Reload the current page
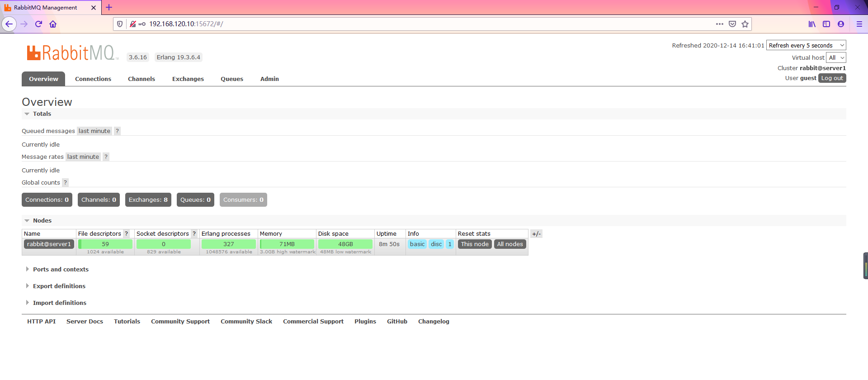 point(38,24)
